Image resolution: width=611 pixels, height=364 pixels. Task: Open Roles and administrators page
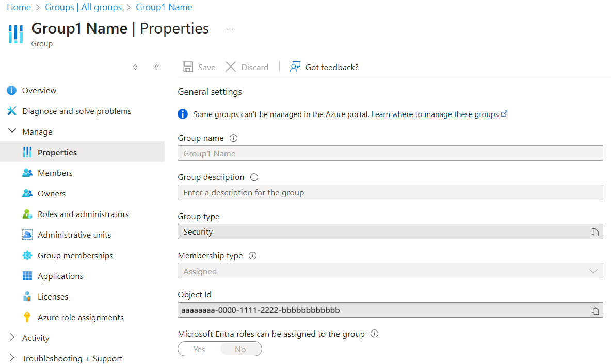click(83, 214)
